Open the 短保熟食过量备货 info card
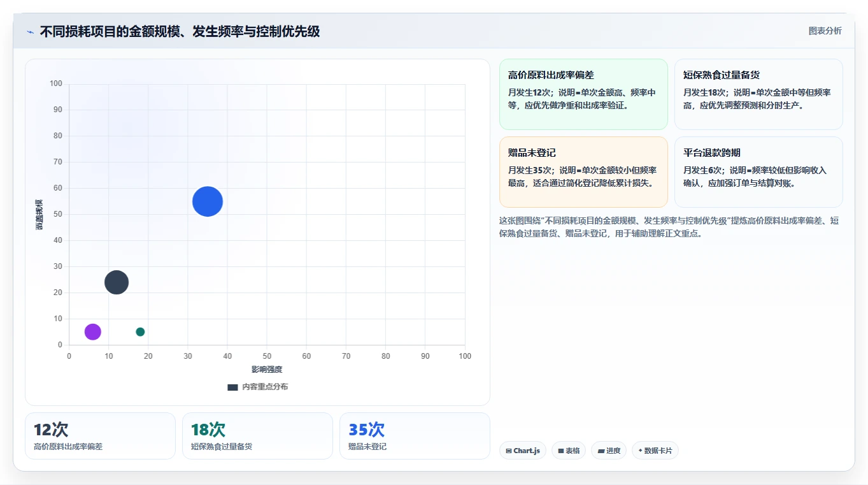The image size is (868, 485). [758, 94]
